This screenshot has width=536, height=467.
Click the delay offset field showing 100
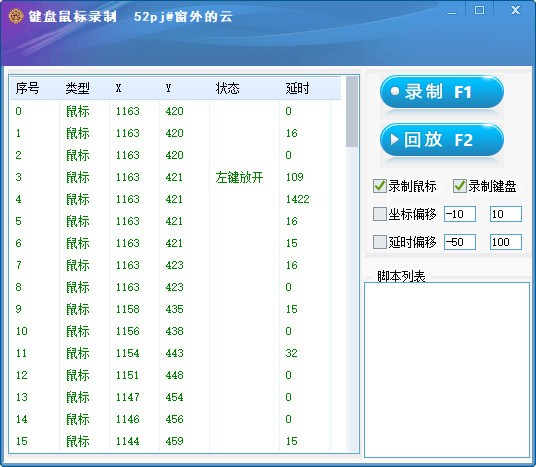pos(506,242)
